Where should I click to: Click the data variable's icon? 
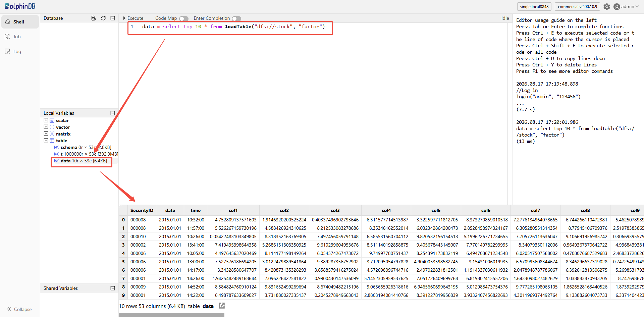coord(57,161)
